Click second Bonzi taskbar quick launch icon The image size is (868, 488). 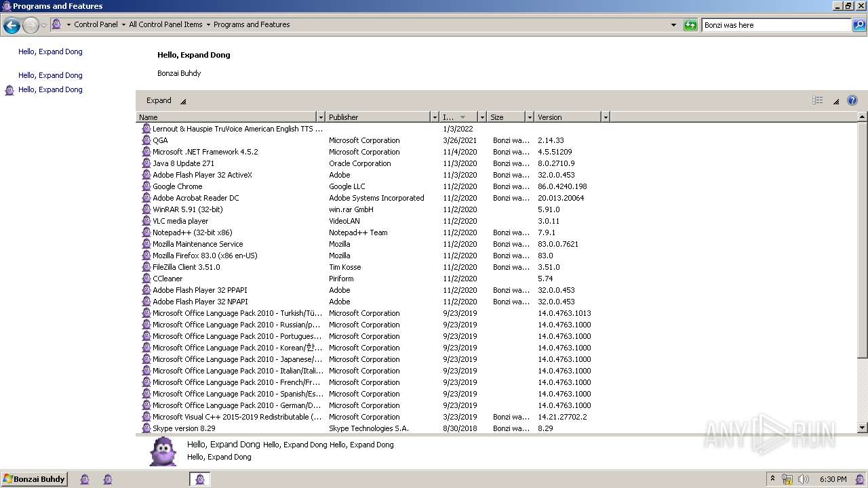[108, 479]
